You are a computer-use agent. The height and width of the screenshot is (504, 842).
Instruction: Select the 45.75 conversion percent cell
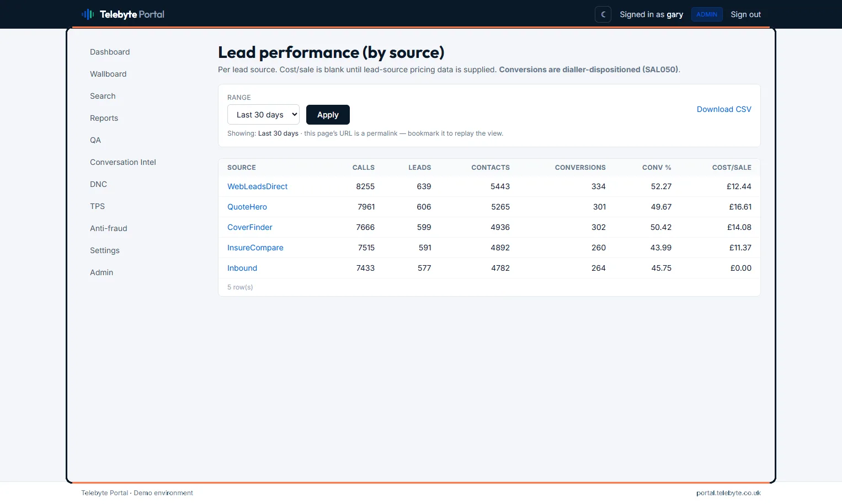point(661,268)
